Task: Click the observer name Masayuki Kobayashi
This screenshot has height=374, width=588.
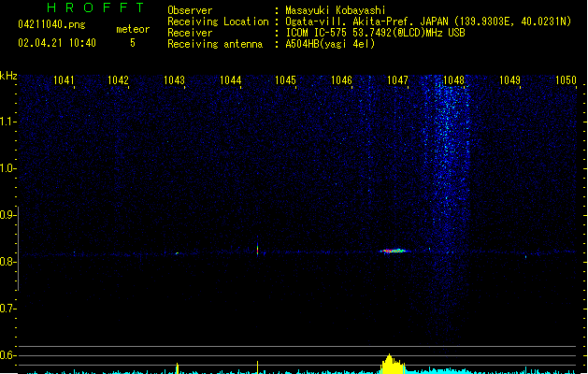Action: click(336, 10)
